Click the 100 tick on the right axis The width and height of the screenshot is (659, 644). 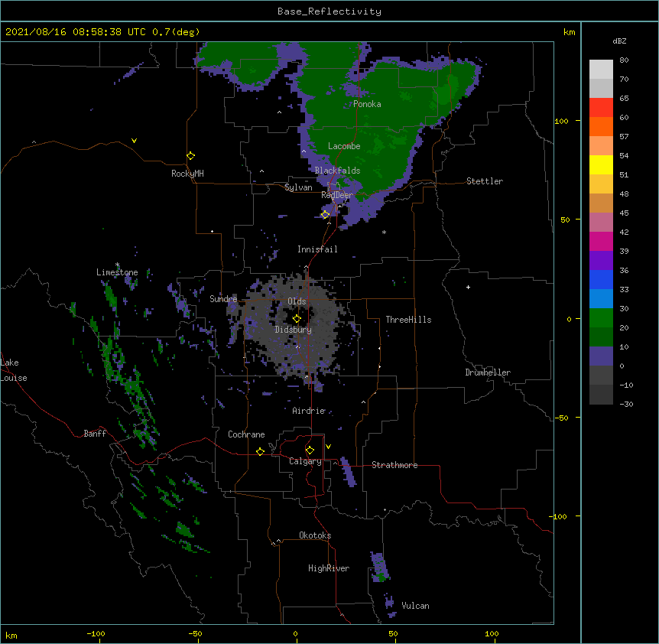pyautogui.click(x=561, y=121)
